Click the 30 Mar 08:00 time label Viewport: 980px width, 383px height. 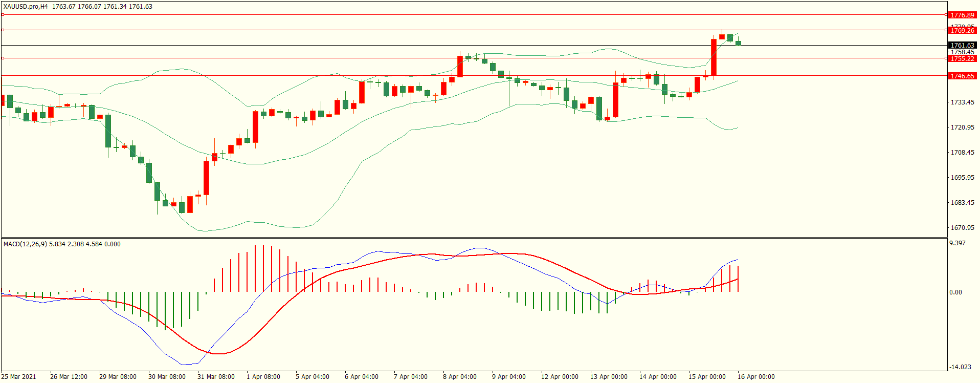[167, 377]
